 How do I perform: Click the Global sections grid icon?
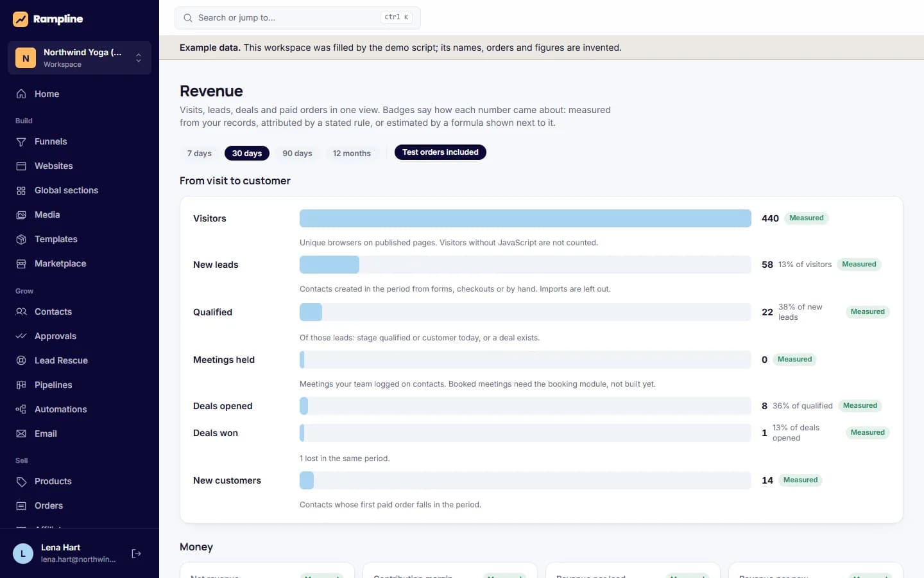[x=21, y=190]
